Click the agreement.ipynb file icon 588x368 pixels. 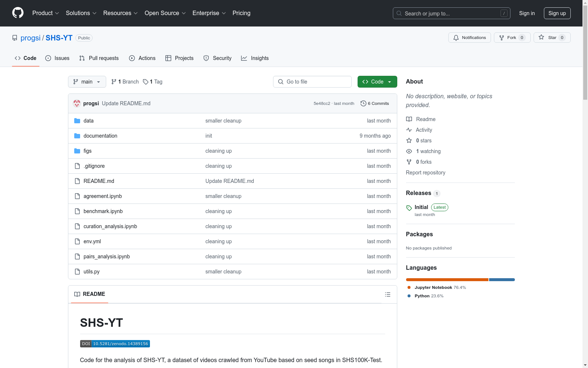click(77, 196)
